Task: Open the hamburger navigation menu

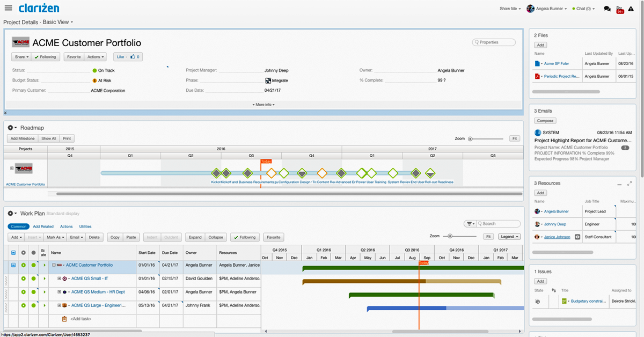Action: 8,8
